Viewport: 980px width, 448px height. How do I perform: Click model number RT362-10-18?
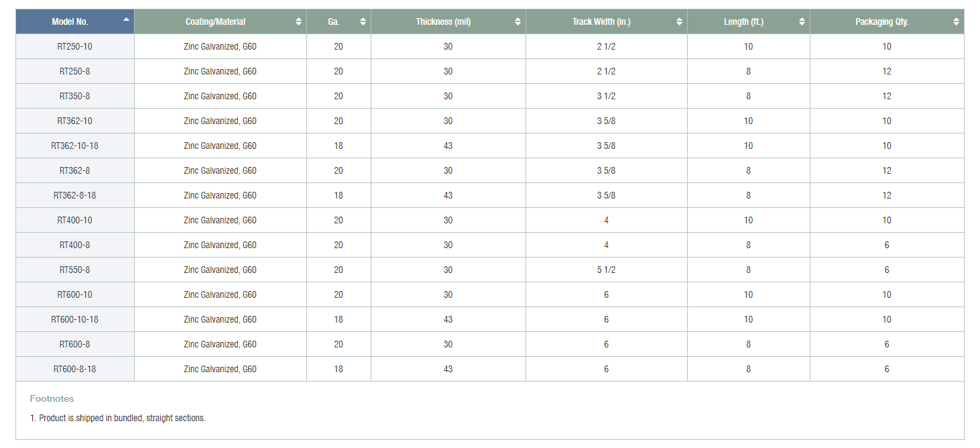(x=74, y=146)
